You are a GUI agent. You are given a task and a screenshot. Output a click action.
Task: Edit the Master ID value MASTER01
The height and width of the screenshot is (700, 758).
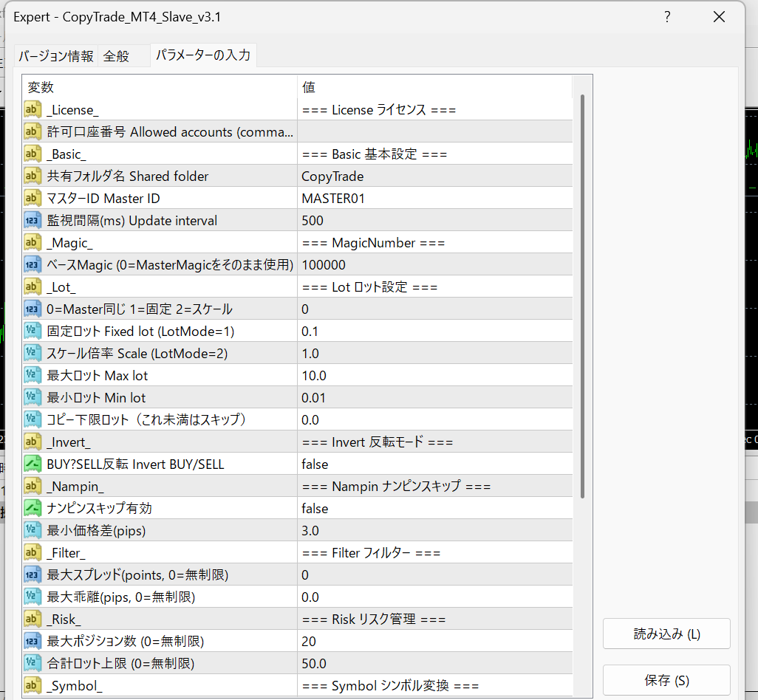coord(434,199)
